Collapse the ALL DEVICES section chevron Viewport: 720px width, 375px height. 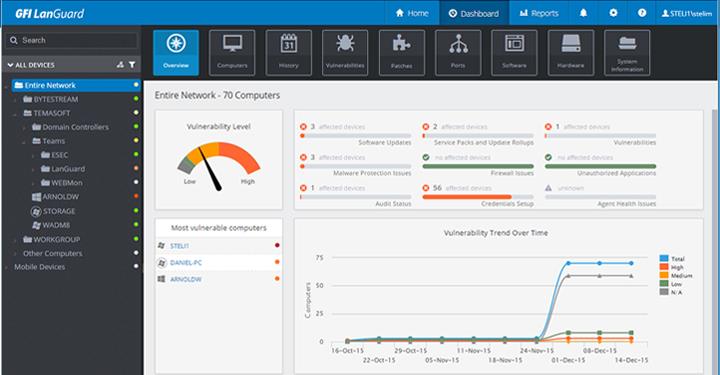coord(10,65)
